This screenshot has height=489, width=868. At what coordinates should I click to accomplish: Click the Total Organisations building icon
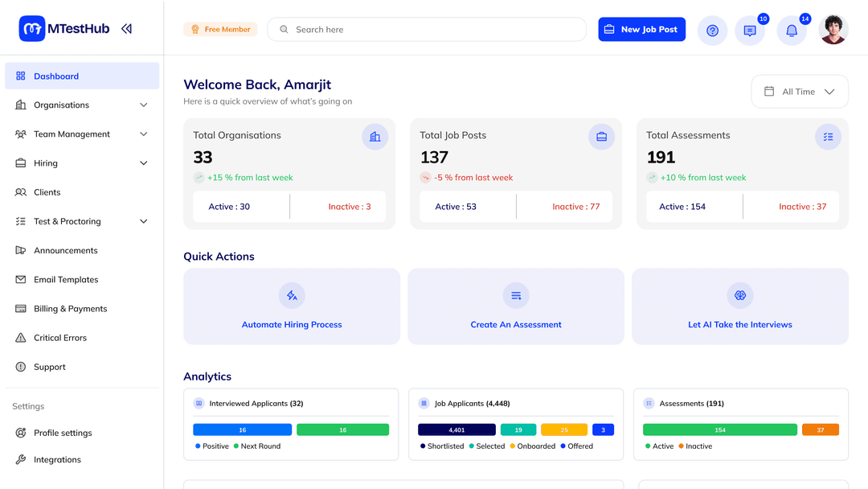coord(375,137)
